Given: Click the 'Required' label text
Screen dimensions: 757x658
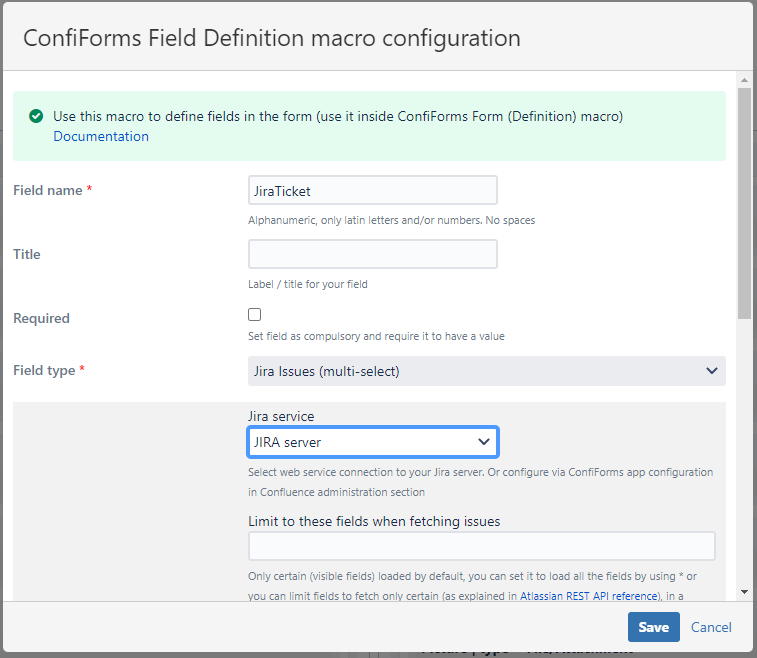Looking at the screenshot, I should point(42,318).
